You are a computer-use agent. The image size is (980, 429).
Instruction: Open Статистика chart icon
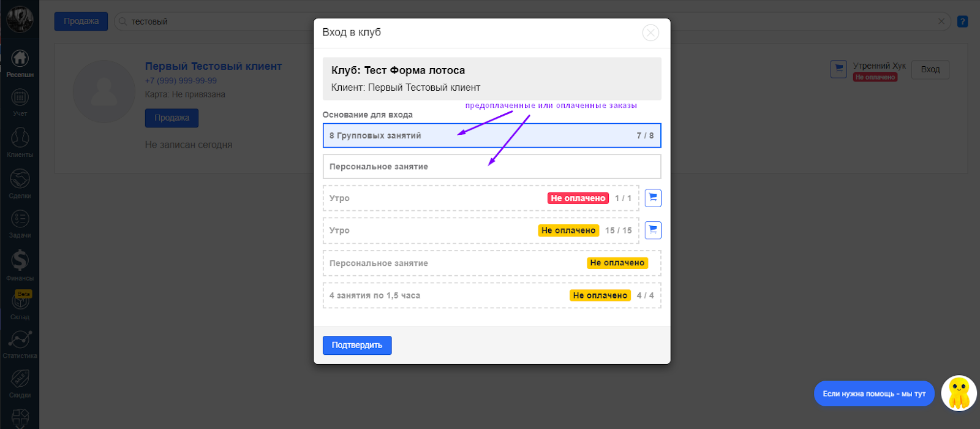20,343
